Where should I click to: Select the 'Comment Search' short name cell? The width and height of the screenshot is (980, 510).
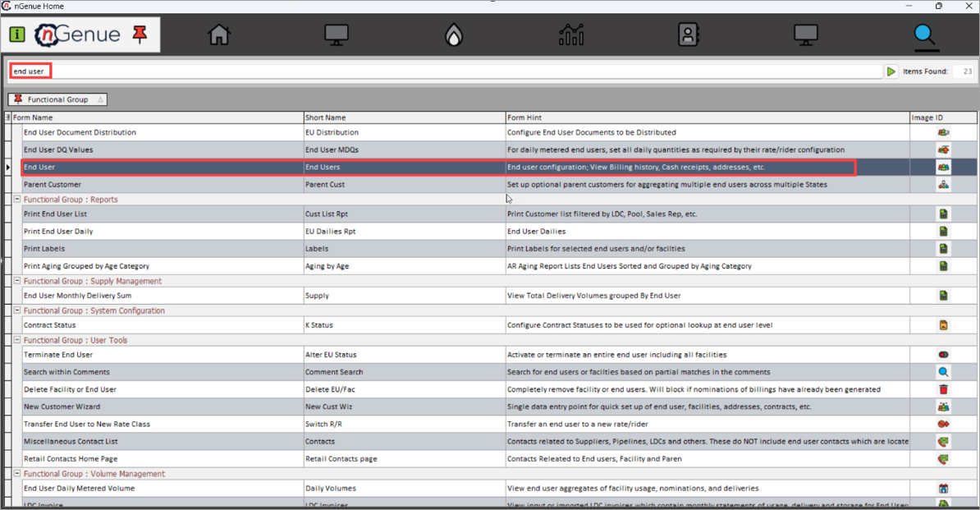click(x=405, y=372)
